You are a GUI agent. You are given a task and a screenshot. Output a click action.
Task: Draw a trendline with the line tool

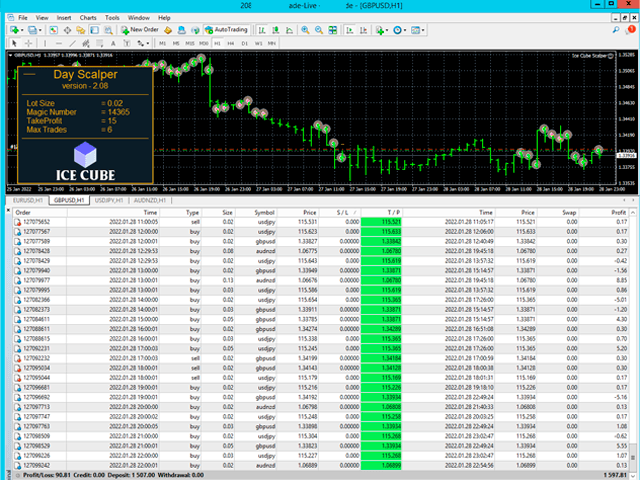72,43
